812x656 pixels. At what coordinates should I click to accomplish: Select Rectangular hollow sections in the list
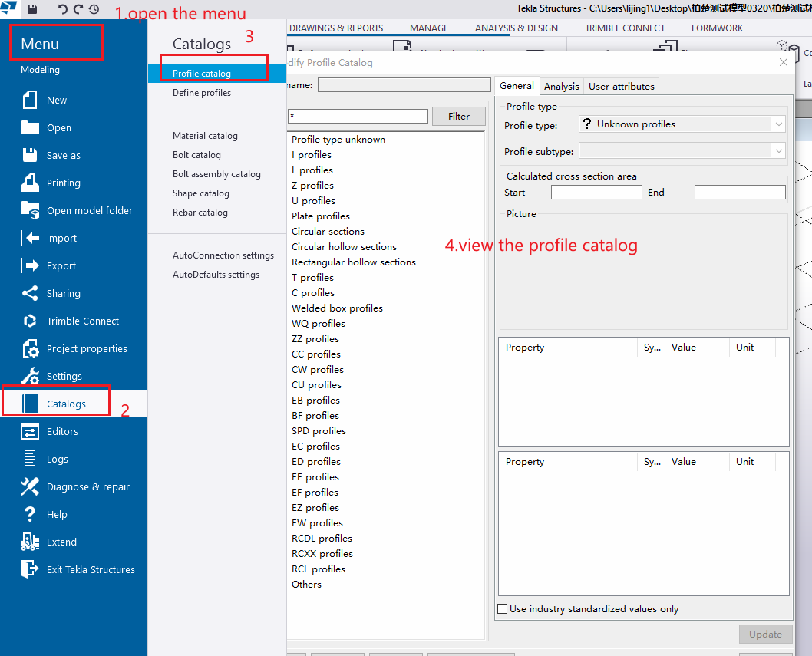click(x=354, y=262)
